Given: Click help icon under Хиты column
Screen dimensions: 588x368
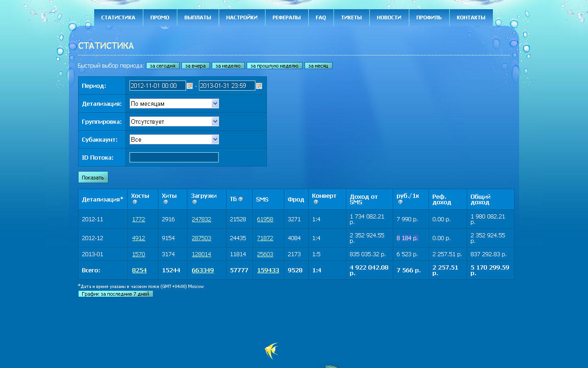Looking at the screenshot, I should click(x=165, y=202).
